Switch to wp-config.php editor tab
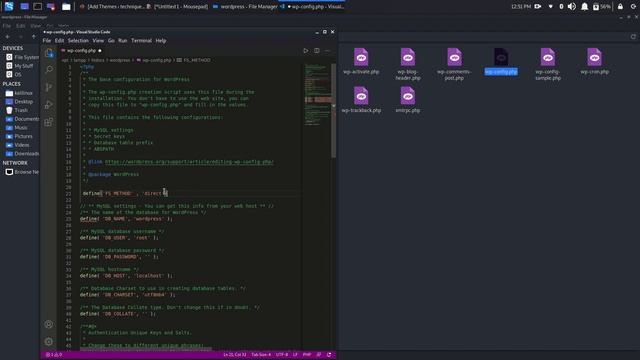Viewport: 640px width, 360px height. [81, 51]
